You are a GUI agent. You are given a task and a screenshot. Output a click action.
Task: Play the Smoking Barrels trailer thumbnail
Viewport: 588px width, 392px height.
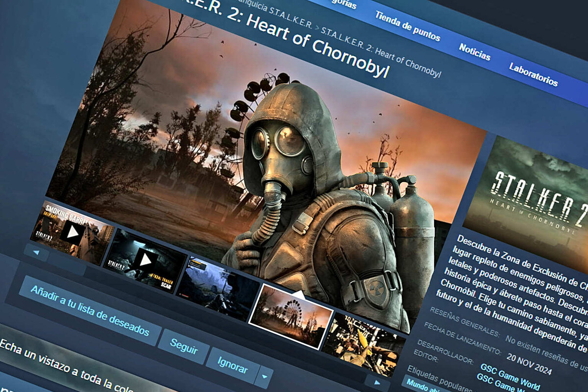(73, 233)
